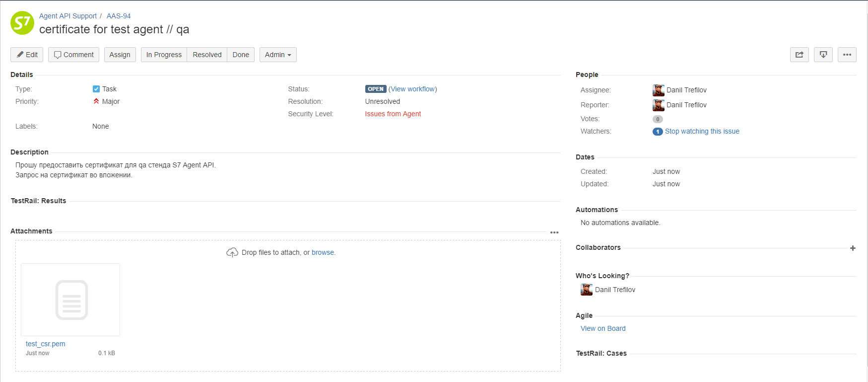Click the Comment button
Image resolution: width=868 pixels, height=382 pixels.
[x=73, y=55]
